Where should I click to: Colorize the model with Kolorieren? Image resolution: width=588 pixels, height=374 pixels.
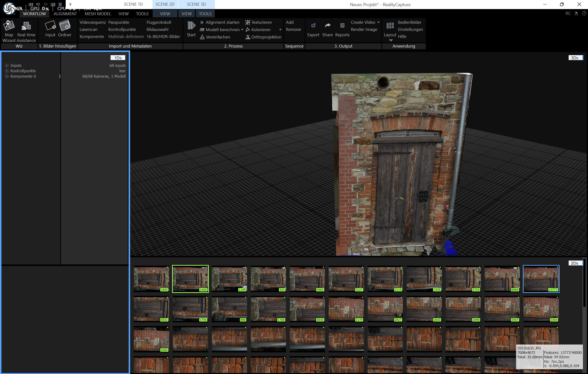coord(258,30)
